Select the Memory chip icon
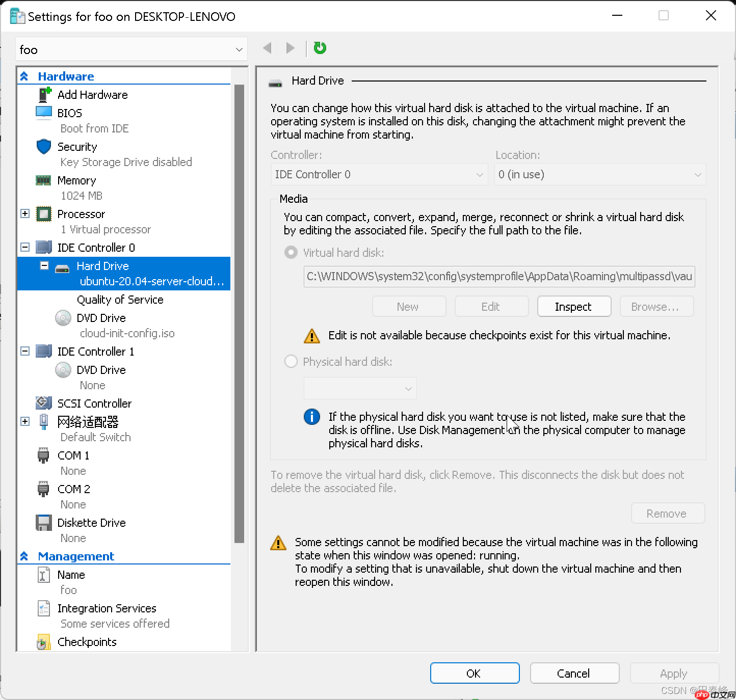The image size is (736, 700). point(44,180)
